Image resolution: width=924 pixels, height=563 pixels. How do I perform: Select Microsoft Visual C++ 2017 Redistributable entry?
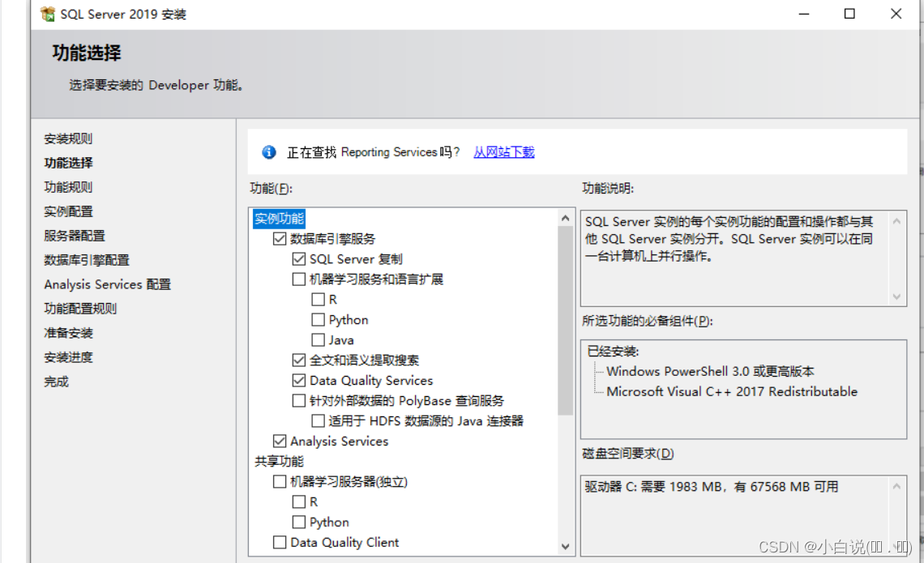(x=732, y=391)
